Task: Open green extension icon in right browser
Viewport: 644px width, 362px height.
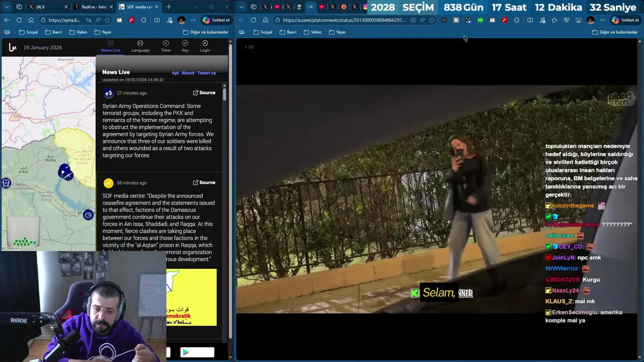Action: pyautogui.click(x=480, y=20)
